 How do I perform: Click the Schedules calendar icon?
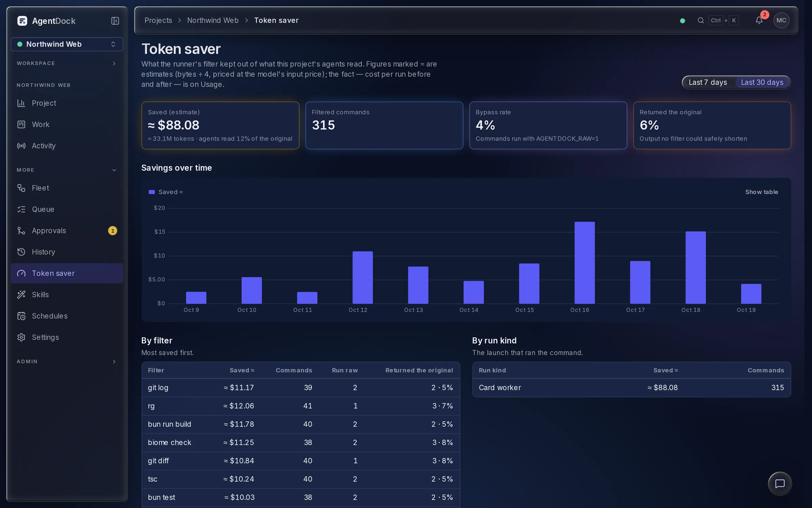21,316
